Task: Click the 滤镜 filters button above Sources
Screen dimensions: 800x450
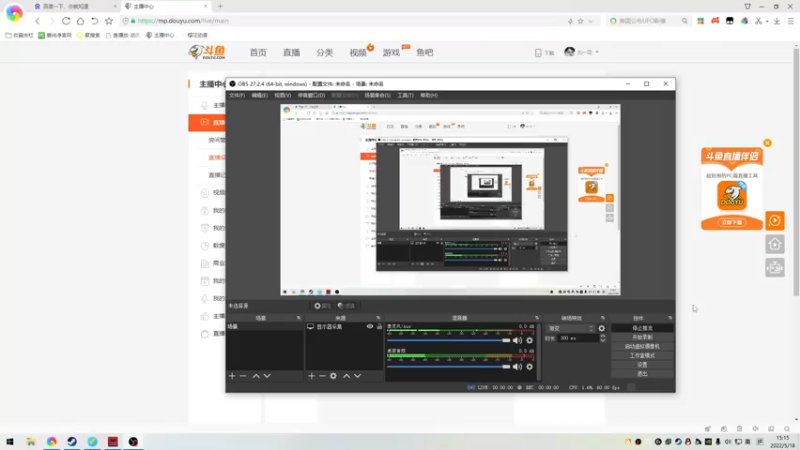Action: [x=346, y=306]
